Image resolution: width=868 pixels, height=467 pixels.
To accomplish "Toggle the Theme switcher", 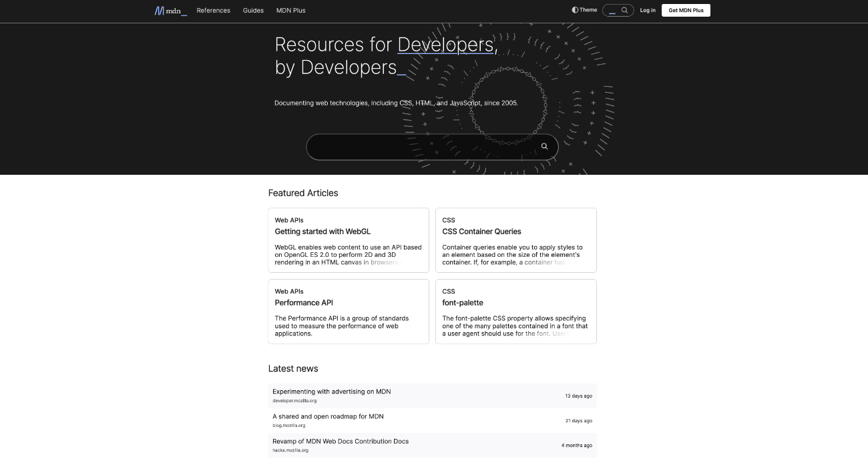I will (x=584, y=10).
